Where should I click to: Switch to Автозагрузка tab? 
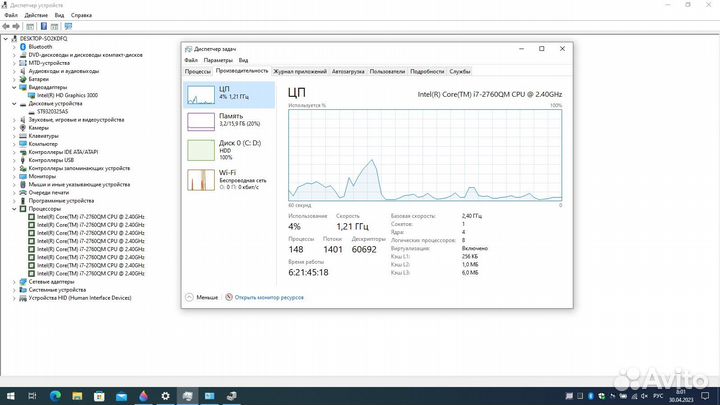(348, 72)
